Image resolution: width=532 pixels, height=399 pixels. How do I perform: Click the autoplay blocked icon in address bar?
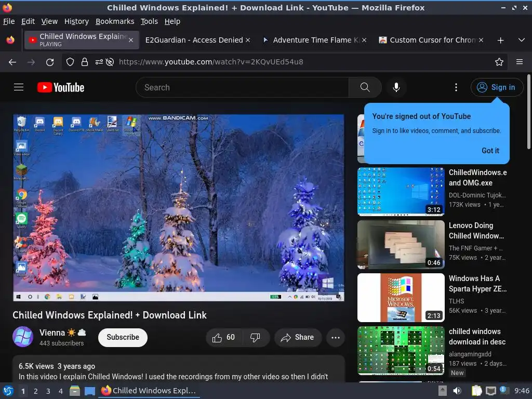(x=110, y=62)
